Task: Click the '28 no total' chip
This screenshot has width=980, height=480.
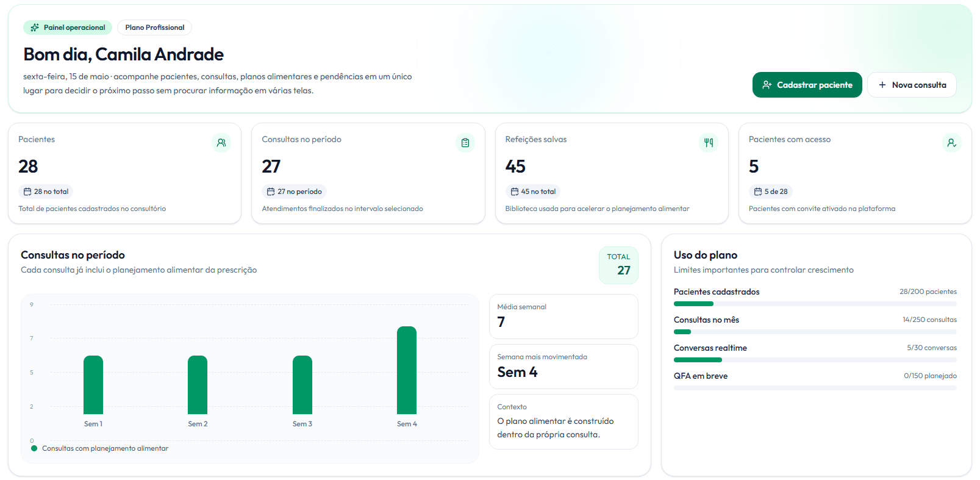Action: tap(46, 192)
